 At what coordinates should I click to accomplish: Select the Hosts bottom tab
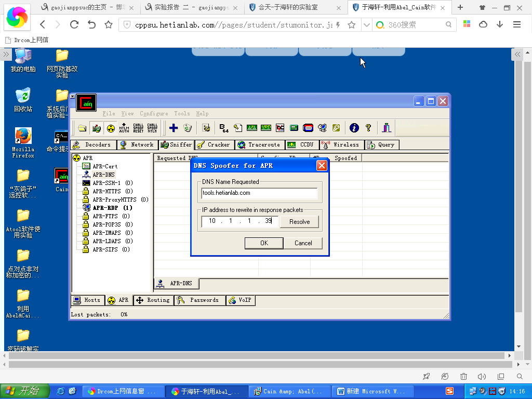pos(87,300)
